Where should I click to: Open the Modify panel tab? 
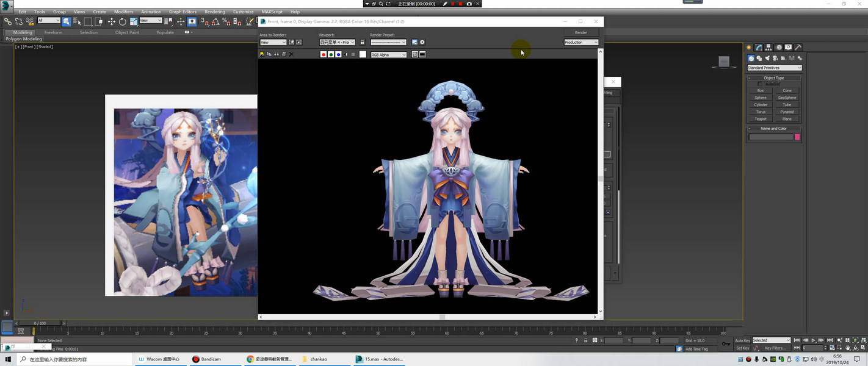[759, 47]
